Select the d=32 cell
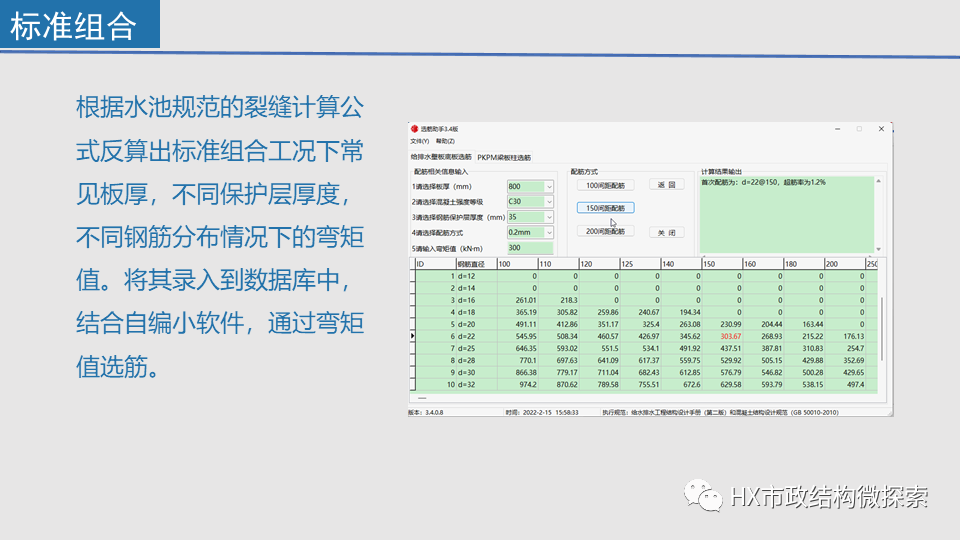The image size is (960, 540). (476, 384)
